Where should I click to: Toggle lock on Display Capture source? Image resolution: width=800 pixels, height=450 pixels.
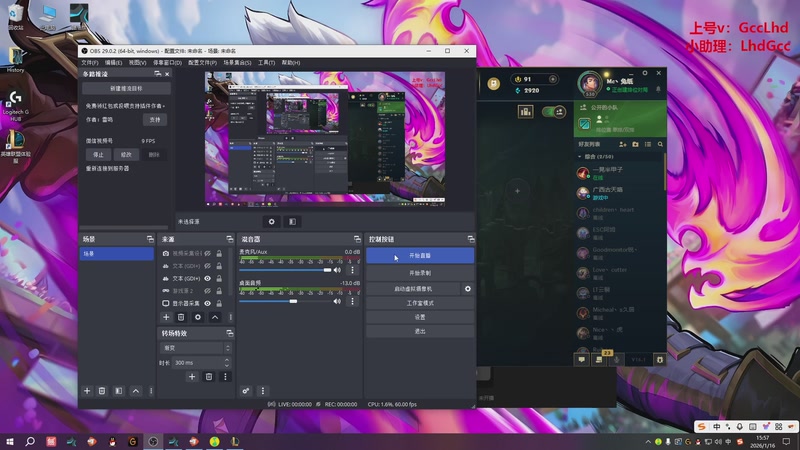(x=219, y=303)
